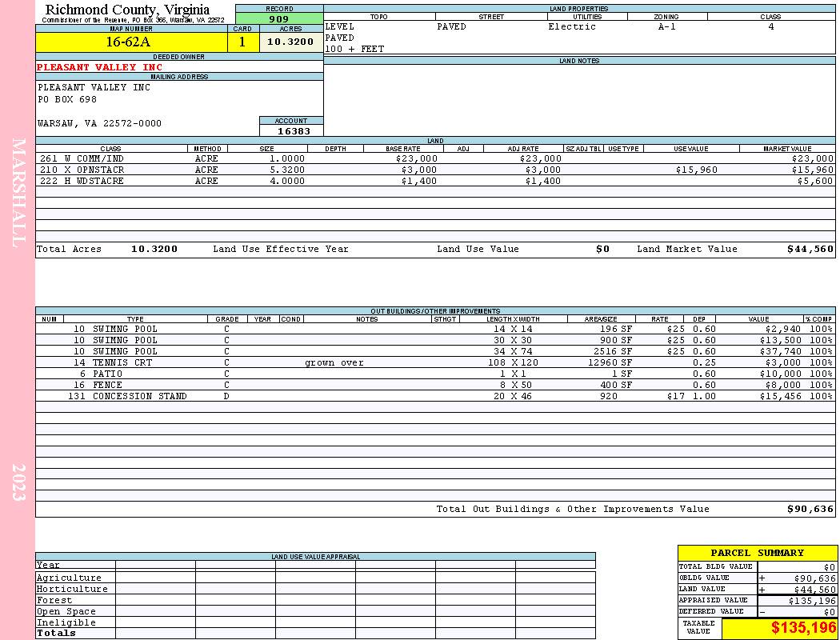Click the MARKET VALUE column header

tap(787, 149)
